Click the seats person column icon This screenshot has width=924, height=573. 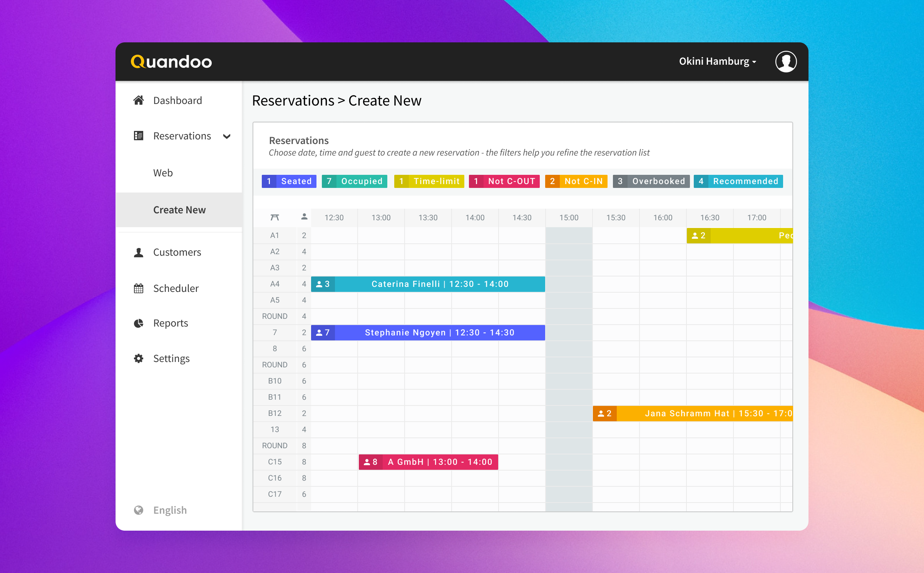[304, 217]
